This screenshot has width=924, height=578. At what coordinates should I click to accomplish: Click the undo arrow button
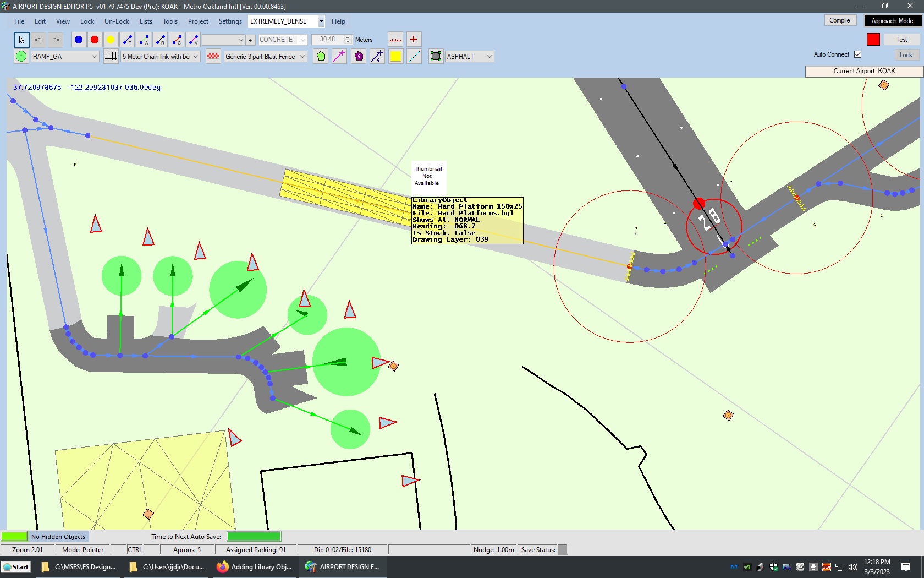pyautogui.click(x=38, y=40)
